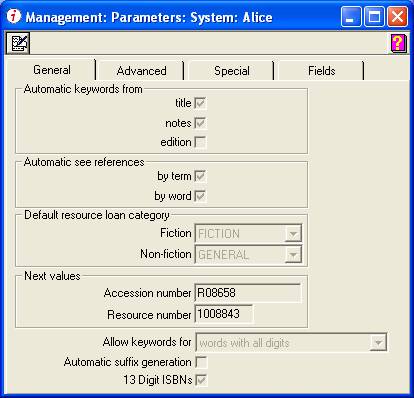Enable Automatic suffix generation checkbox
This screenshot has width=414, height=398.
[x=201, y=362]
